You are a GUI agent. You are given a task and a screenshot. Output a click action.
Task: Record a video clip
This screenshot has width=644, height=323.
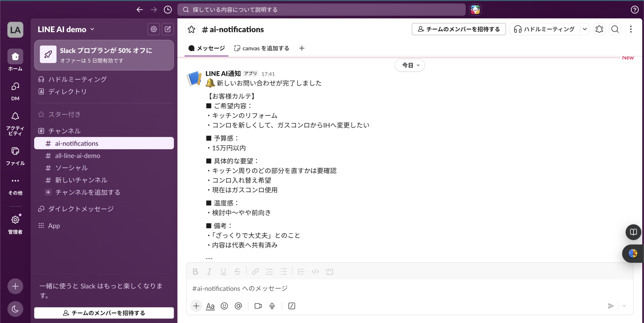[258, 306]
